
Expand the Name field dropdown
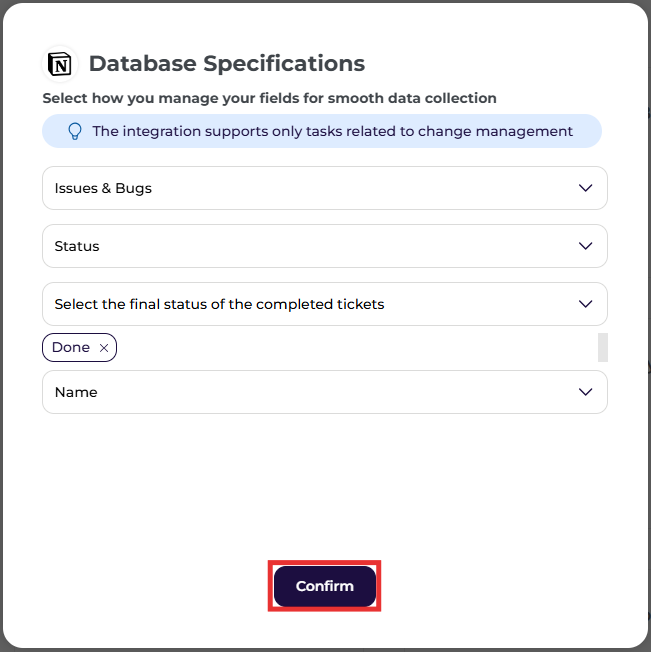(x=325, y=392)
